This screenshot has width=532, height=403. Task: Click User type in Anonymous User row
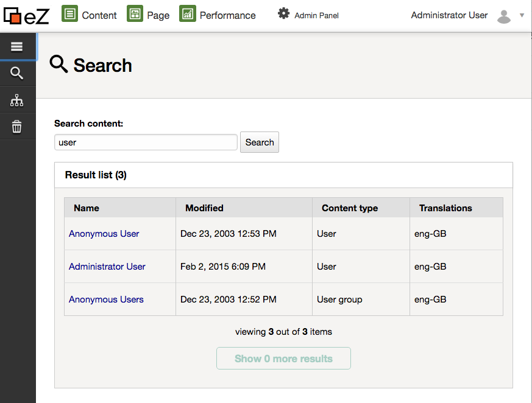point(327,234)
